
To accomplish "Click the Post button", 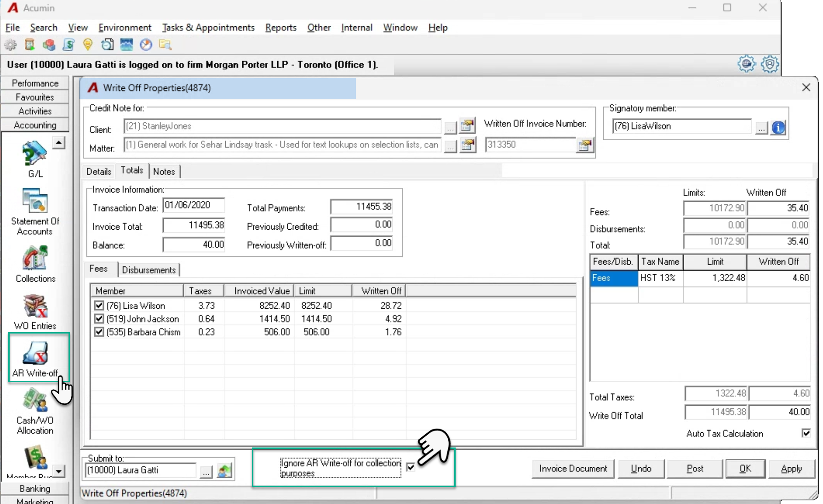I will 695,469.
